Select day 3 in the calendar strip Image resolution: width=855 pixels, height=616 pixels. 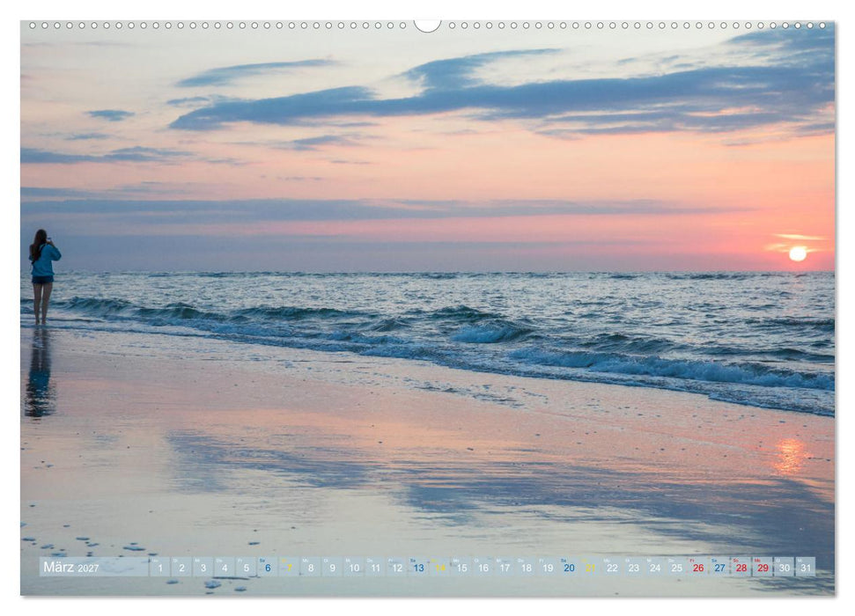tap(203, 567)
